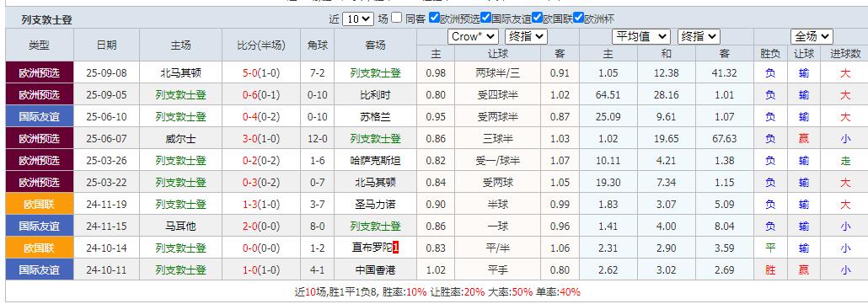
Task: Click the handicap 两球半/三
Action: (x=498, y=73)
